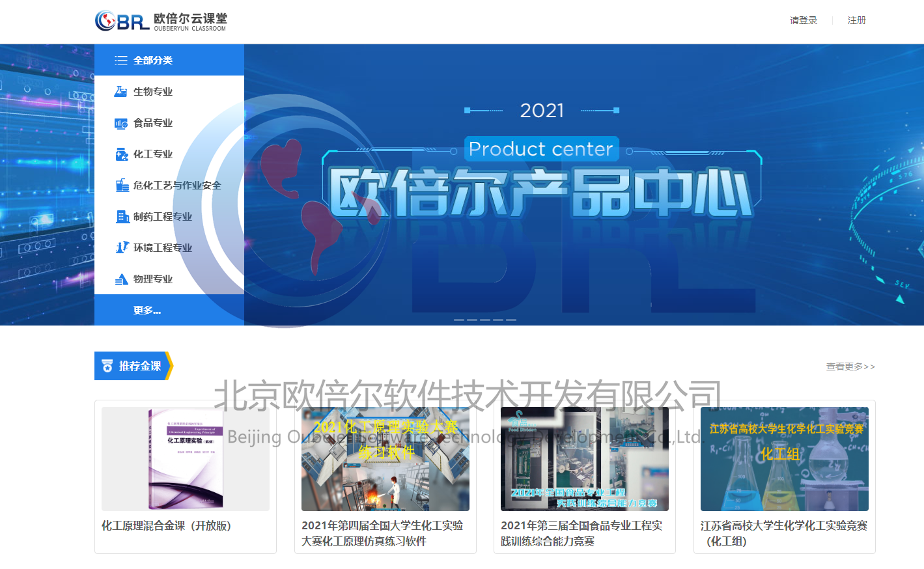Image resolution: width=924 pixels, height=569 pixels.
Task: Open the 全部分类 list icon
Action: click(x=121, y=61)
